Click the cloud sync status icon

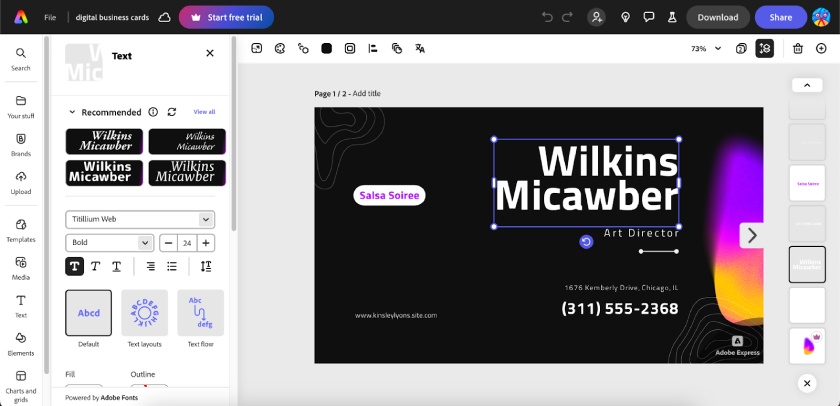tap(164, 17)
